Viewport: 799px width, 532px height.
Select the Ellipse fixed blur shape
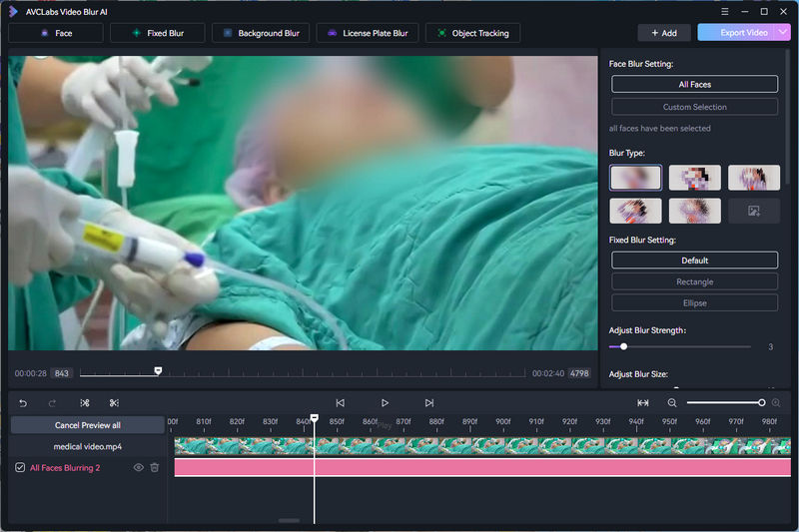click(694, 303)
